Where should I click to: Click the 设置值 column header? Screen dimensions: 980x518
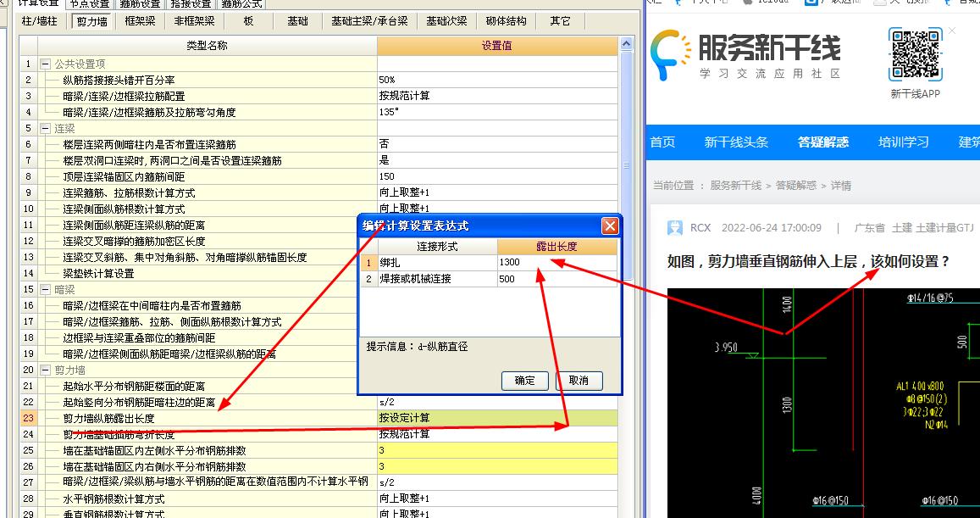tap(497, 46)
